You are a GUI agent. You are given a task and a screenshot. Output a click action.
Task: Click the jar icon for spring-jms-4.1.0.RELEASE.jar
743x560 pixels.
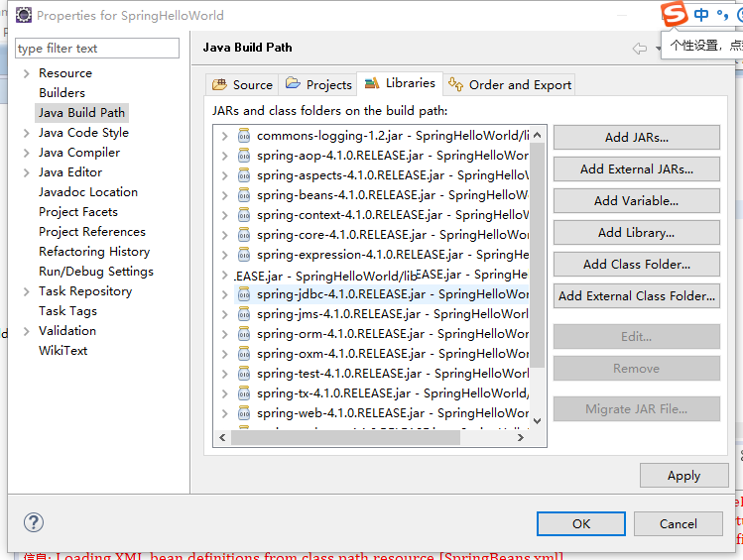click(244, 314)
